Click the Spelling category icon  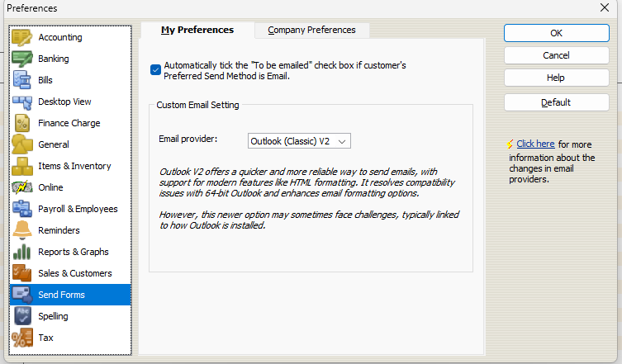(22, 316)
